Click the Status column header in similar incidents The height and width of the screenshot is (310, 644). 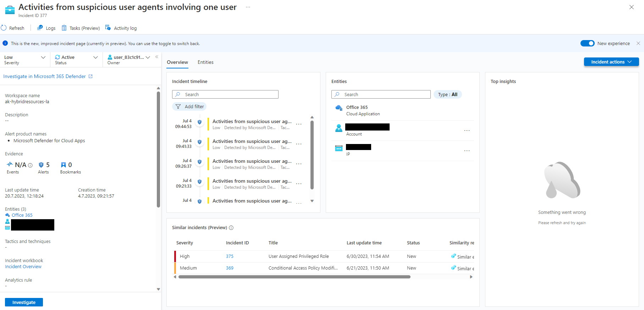pos(413,243)
